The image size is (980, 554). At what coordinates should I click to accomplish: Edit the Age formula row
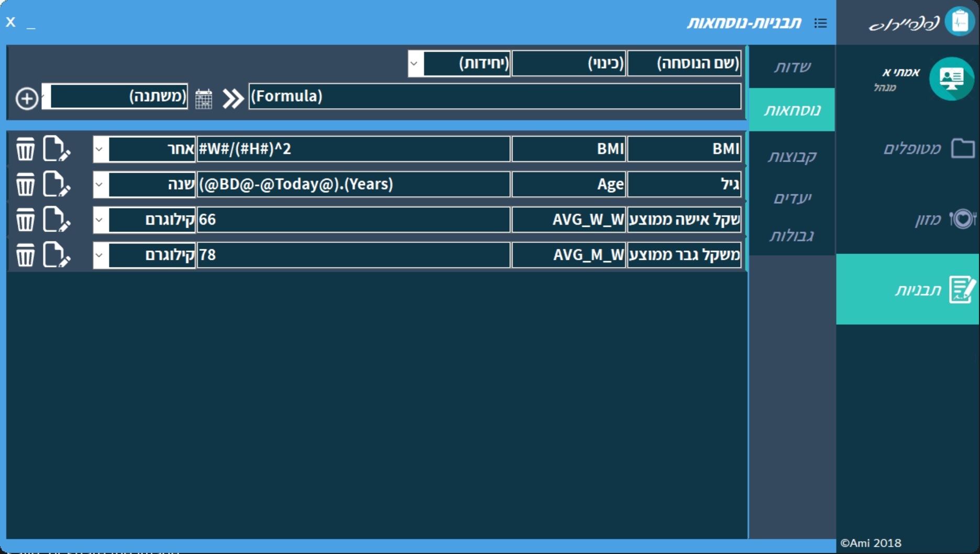click(56, 184)
